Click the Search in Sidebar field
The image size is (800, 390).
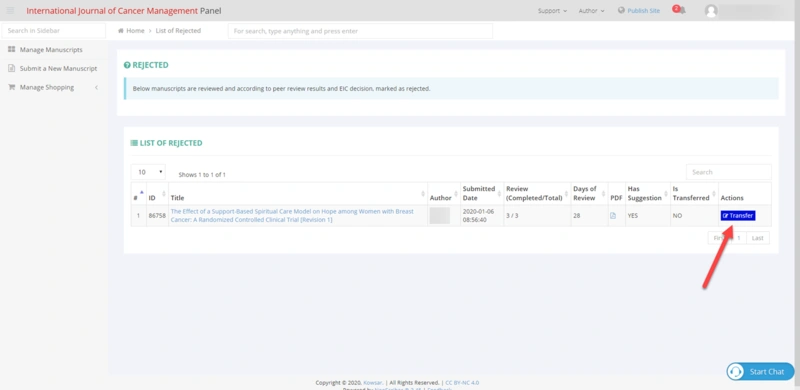click(x=54, y=31)
